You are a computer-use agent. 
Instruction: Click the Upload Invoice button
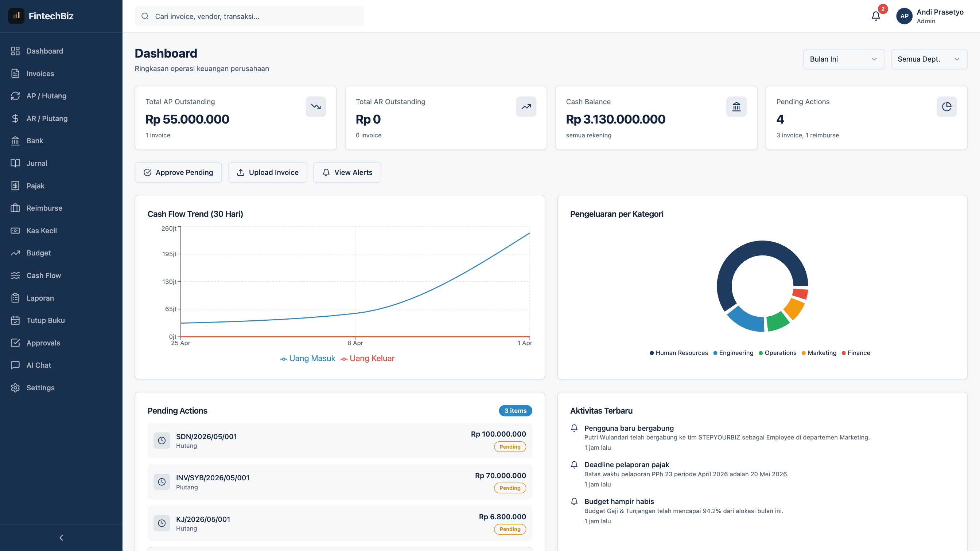268,172
